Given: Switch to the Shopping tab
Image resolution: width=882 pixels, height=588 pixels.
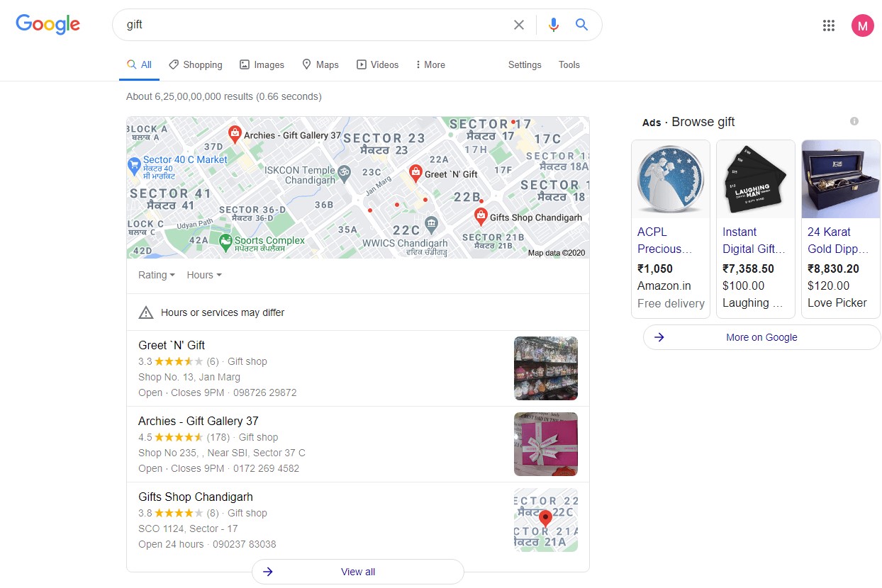Looking at the screenshot, I should [x=195, y=64].
